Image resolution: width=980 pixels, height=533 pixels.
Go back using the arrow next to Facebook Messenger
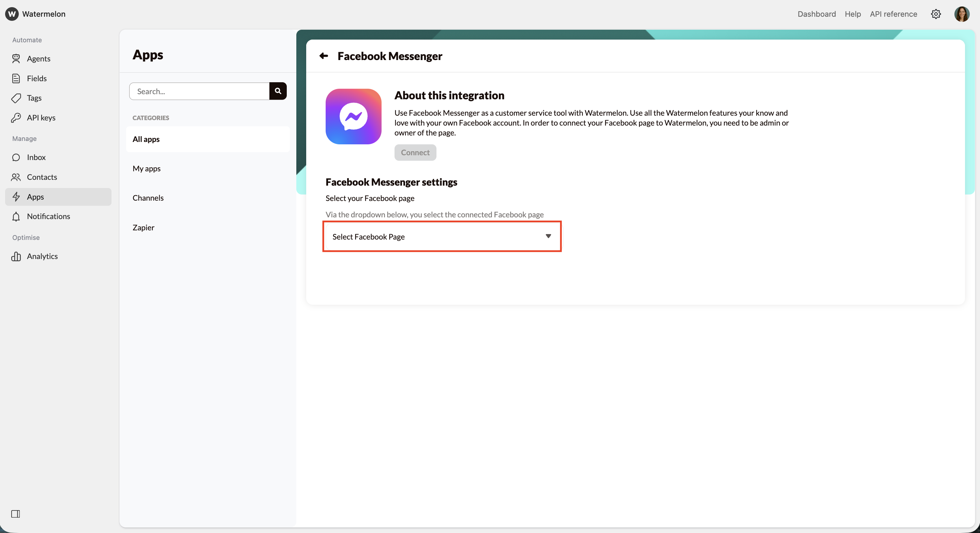click(x=323, y=56)
